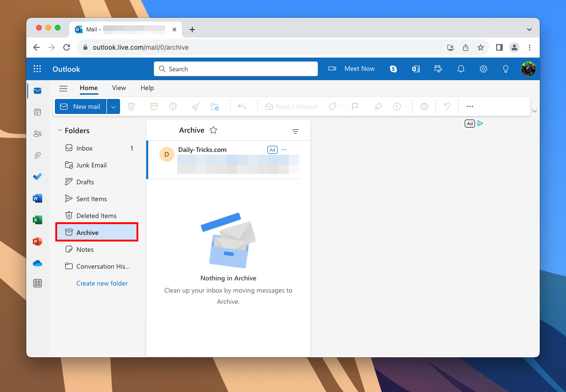Click the Chrome address bar URL
The height and width of the screenshot is (392, 566).
click(141, 47)
